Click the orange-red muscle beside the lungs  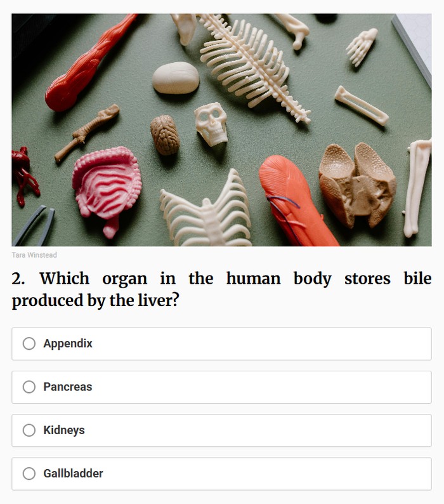tap(295, 201)
